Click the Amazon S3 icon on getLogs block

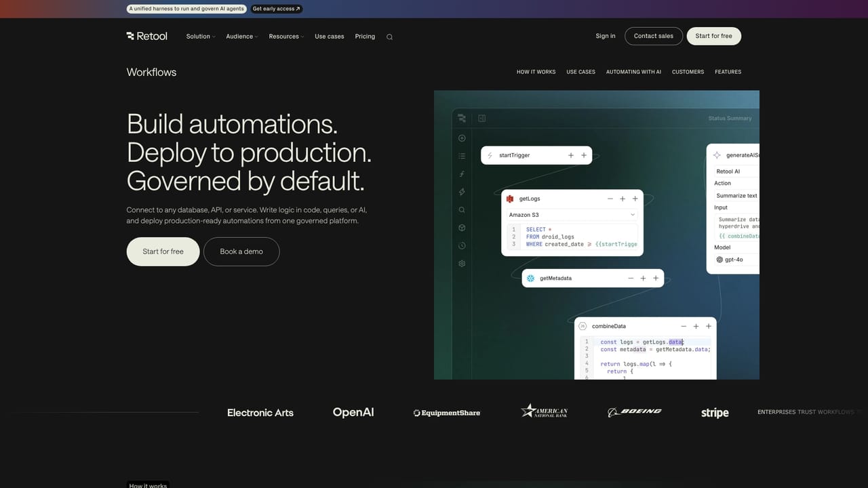[511, 199]
